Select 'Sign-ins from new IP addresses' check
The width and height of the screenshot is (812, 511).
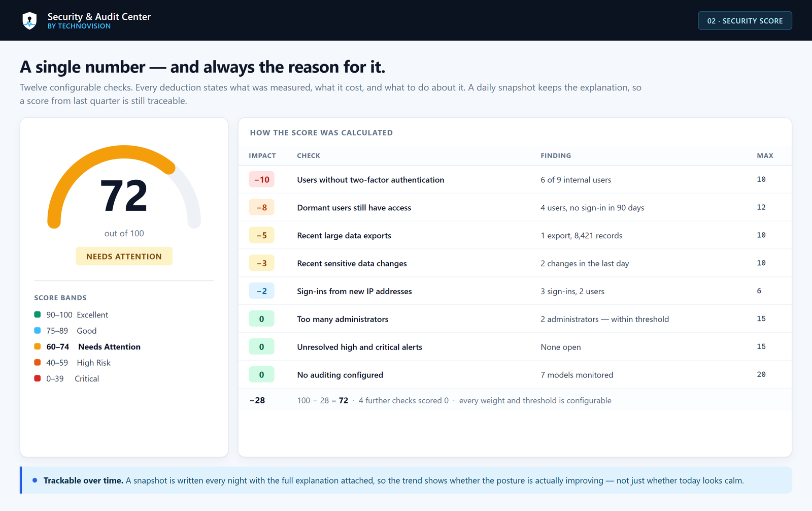[354, 292]
